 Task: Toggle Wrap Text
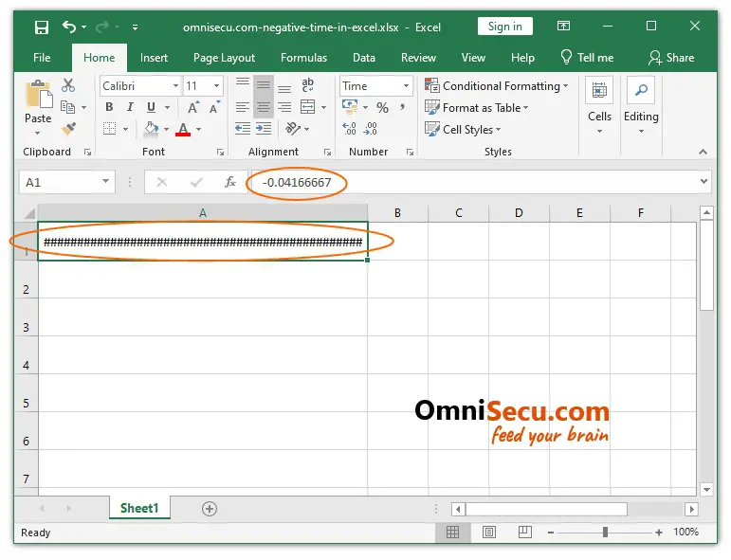[x=308, y=84]
